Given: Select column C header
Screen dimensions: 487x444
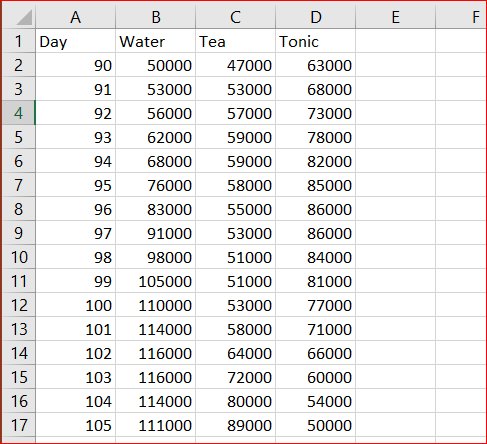Looking at the screenshot, I should pos(236,17).
